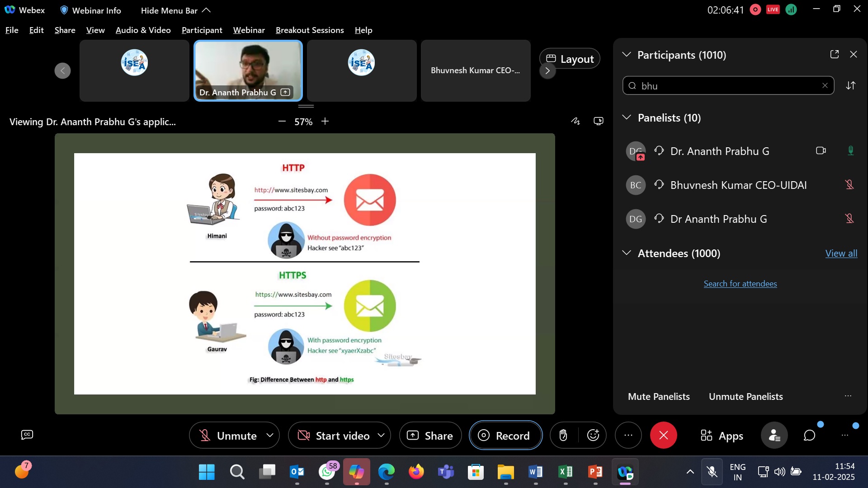Click the closed captions icon
This screenshot has height=488, width=868.
point(27,435)
